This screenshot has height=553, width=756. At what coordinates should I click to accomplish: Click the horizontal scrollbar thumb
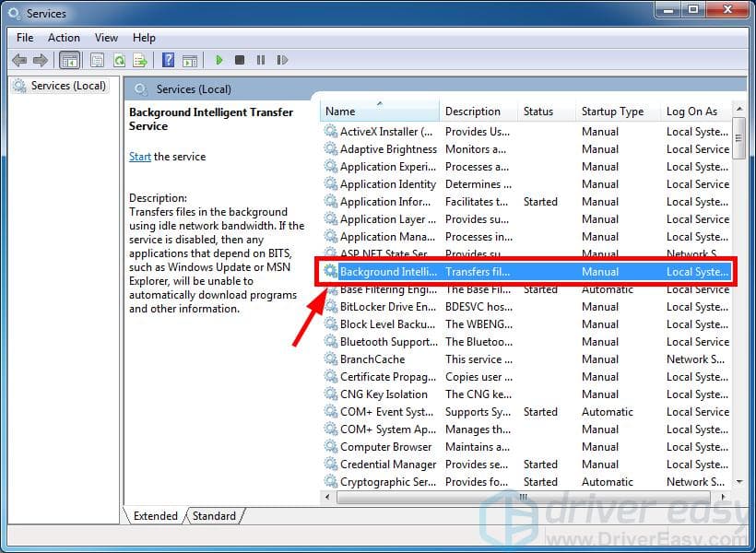point(523,497)
